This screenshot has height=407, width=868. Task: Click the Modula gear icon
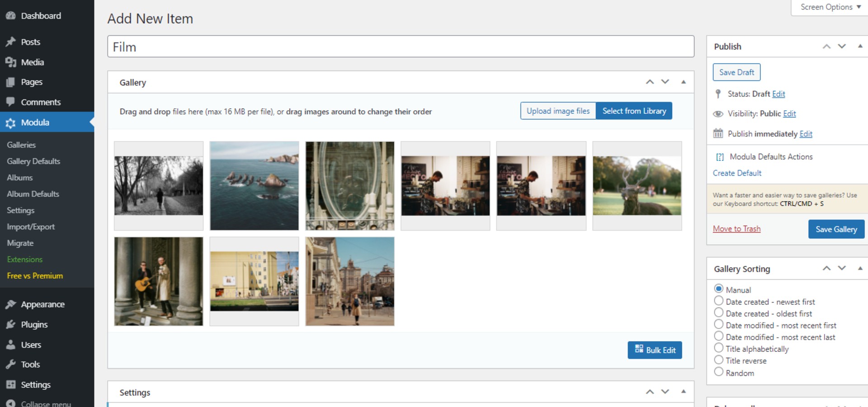click(x=11, y=122)
